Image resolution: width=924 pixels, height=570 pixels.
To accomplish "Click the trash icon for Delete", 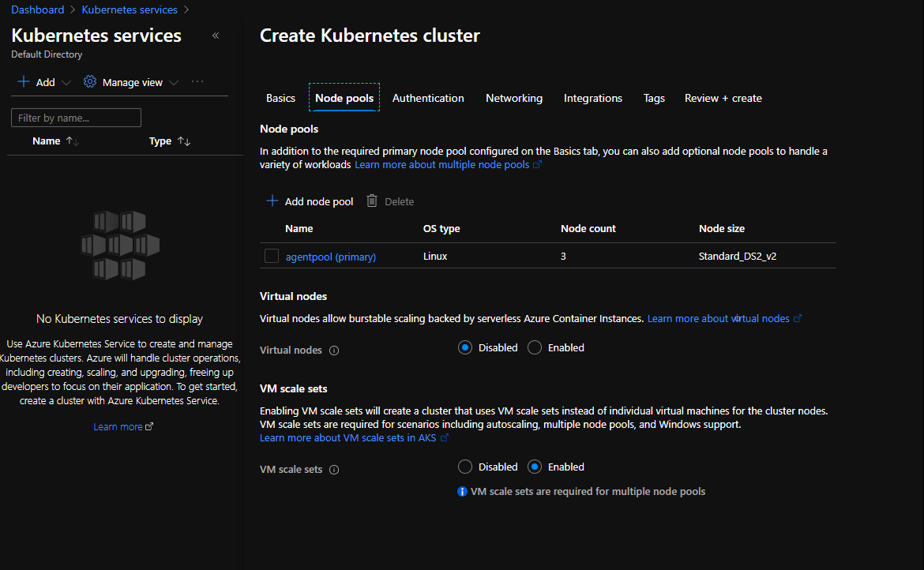I will pos(372,201).
